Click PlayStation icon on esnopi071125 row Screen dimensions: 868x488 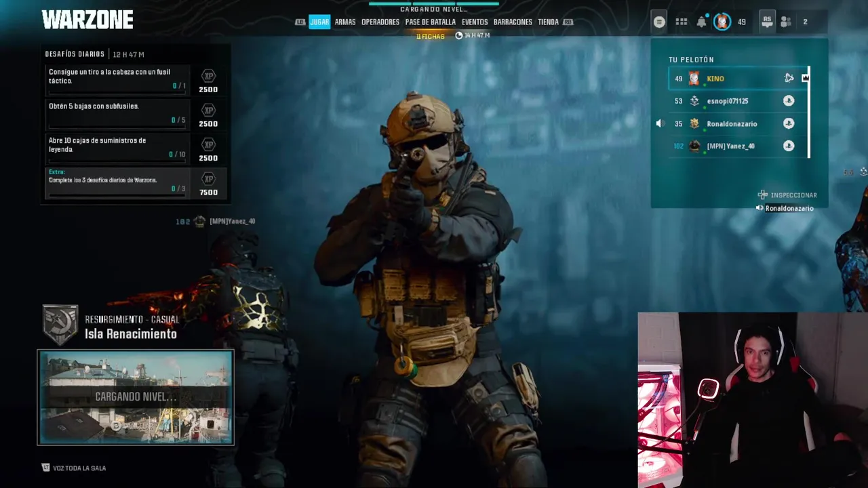coord(789,100)
